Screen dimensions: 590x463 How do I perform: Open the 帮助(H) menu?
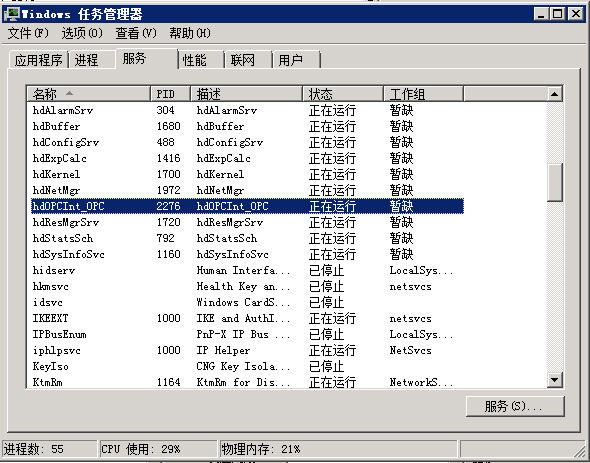[x=190, y=33]
